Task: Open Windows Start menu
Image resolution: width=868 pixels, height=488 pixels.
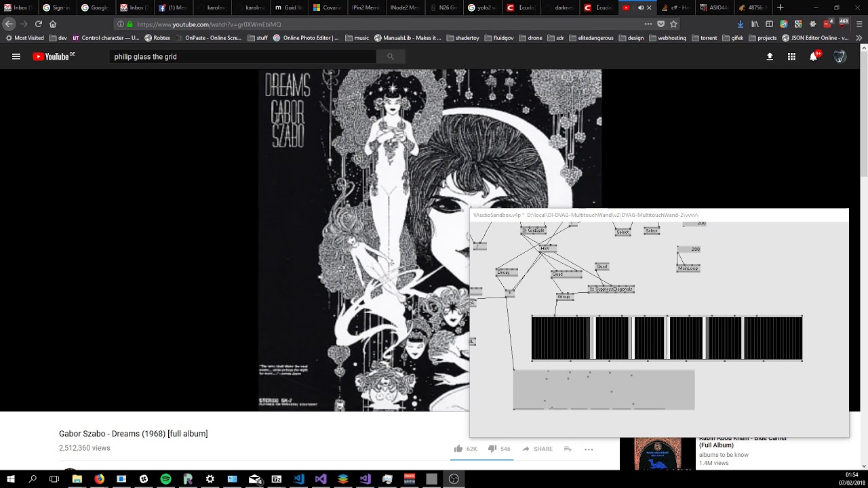Action: [11, 479]
